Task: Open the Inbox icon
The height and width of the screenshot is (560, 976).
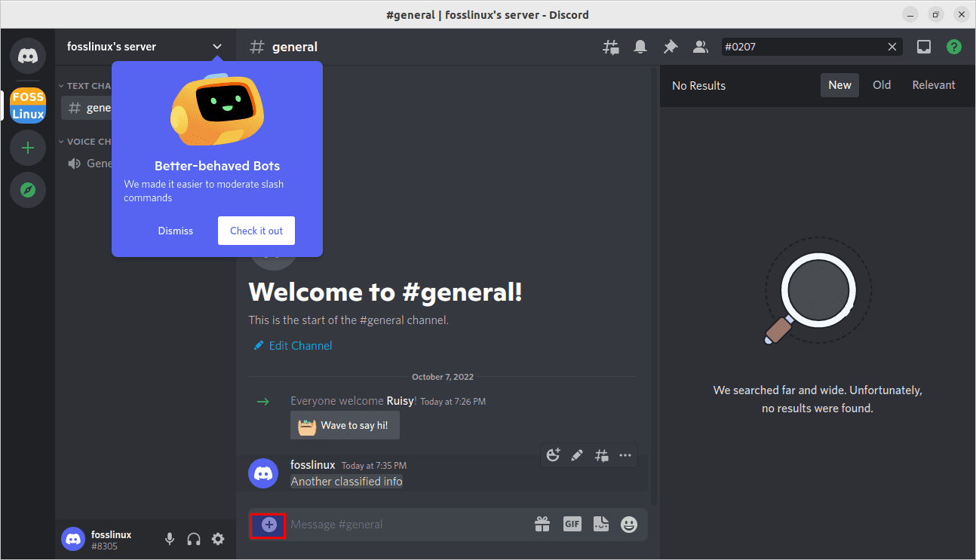Action: (924, 47)
